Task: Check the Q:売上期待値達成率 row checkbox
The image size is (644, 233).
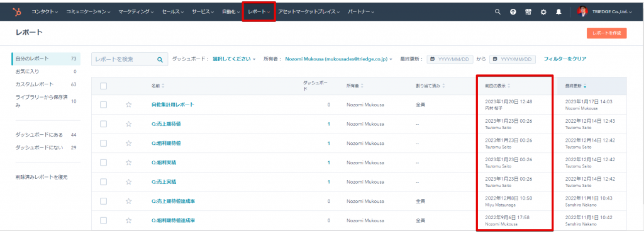Action: point(104,202)
